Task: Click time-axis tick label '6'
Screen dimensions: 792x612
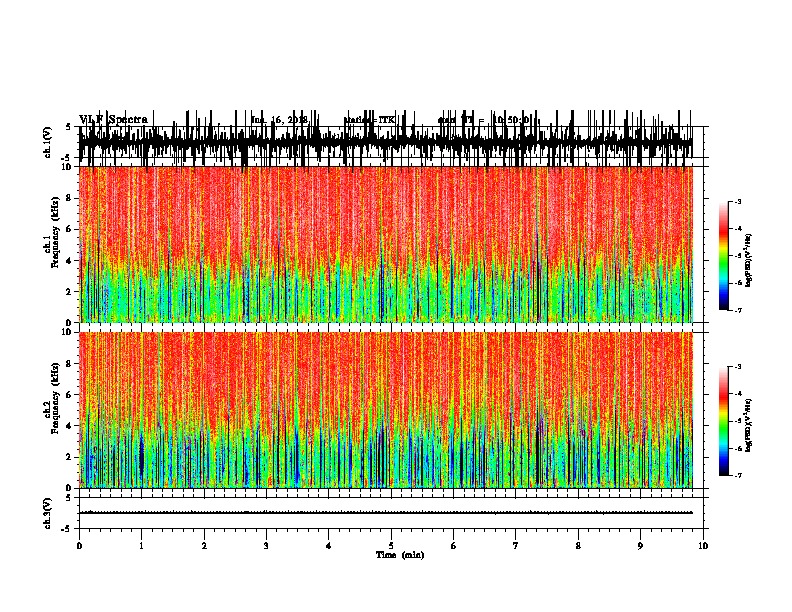Action: click(454, 546)
